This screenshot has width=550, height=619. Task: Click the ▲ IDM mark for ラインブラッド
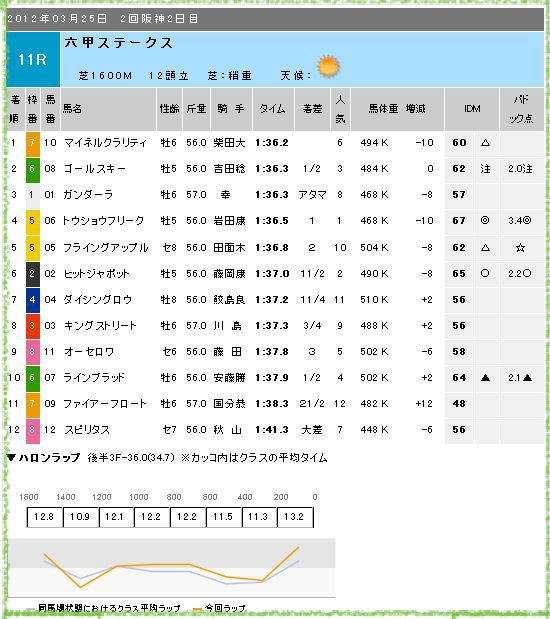pyautogui.click(x=485, y=378)
